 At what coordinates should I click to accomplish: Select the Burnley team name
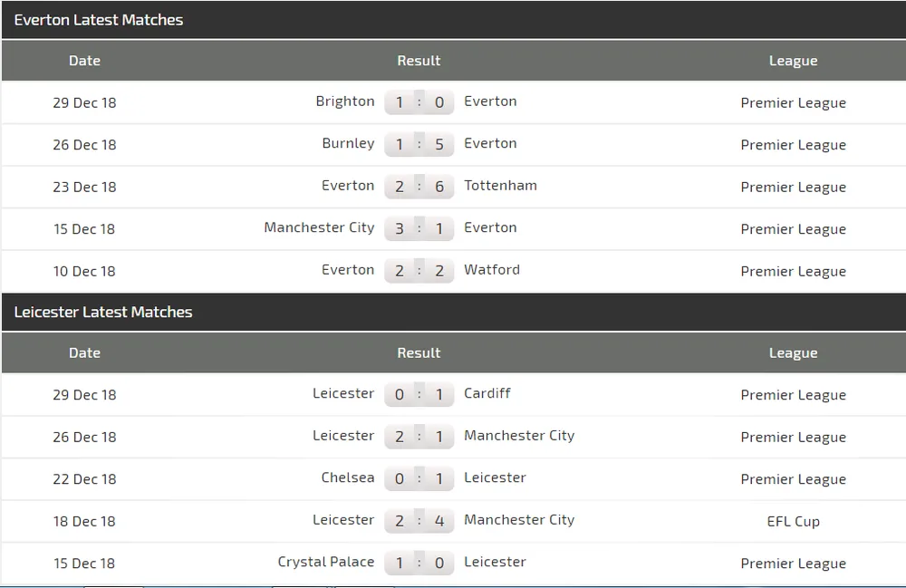348,143
